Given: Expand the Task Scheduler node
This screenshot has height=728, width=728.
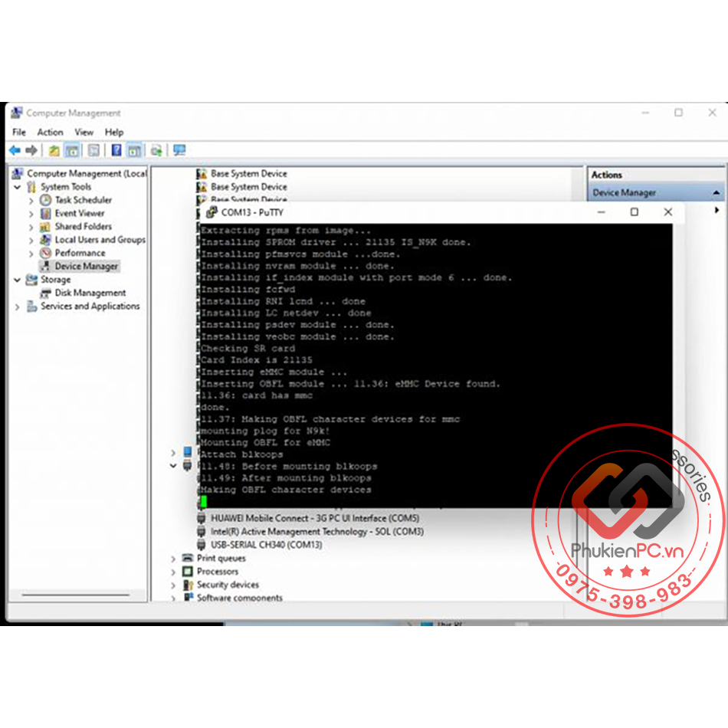Looking at the screenshot, I should (x=31, y=201).
